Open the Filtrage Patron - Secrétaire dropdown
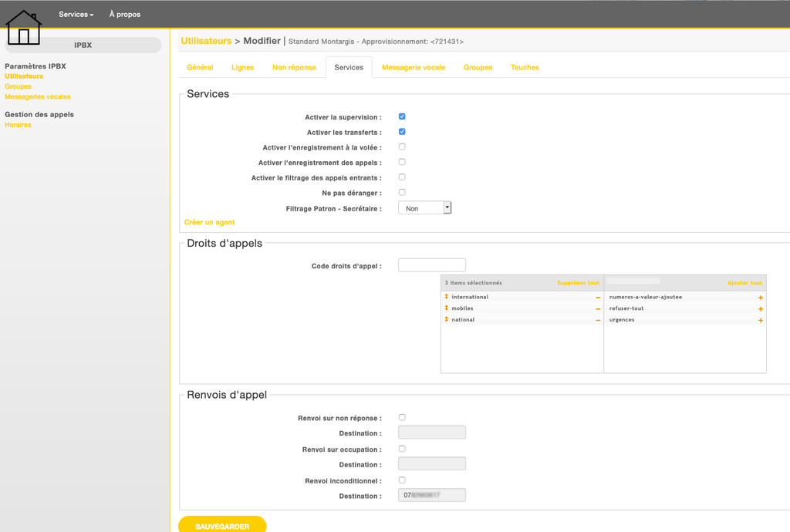Screen dimensions: 790x532 (424, 208)
